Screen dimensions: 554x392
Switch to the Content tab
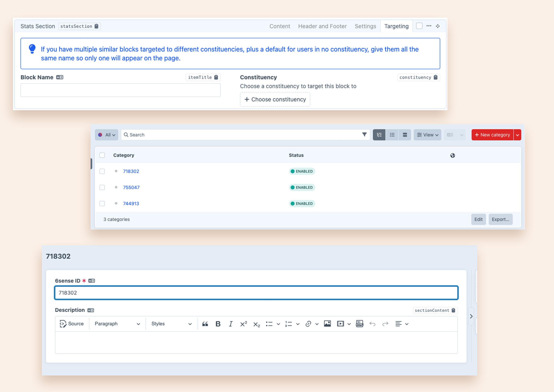tap(280, 26)
